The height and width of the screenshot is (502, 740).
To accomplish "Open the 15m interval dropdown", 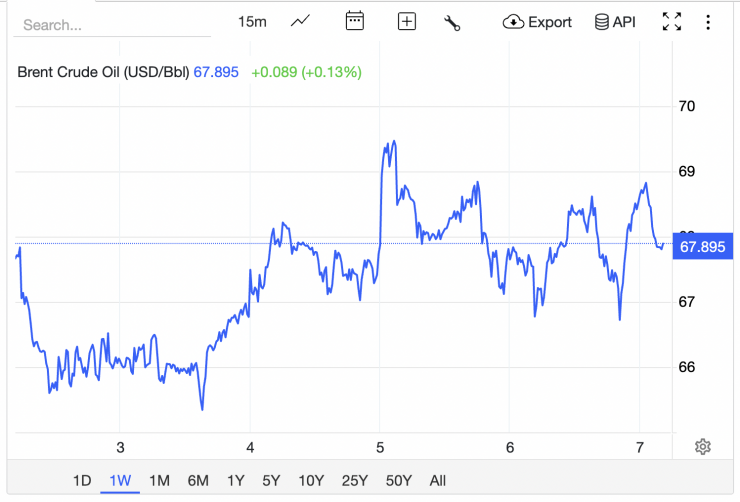I will (252, 22).
